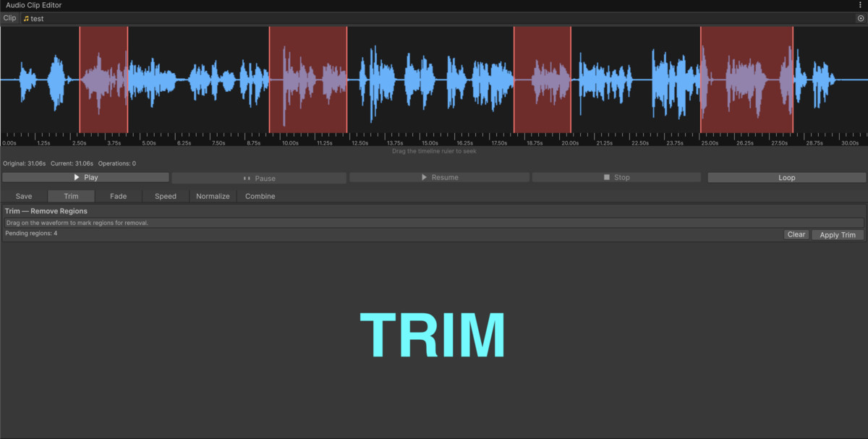The image size is (868, 439).
Task: Click 'Drag on the waveform to mark regions' text
Action: click(77, 223)
